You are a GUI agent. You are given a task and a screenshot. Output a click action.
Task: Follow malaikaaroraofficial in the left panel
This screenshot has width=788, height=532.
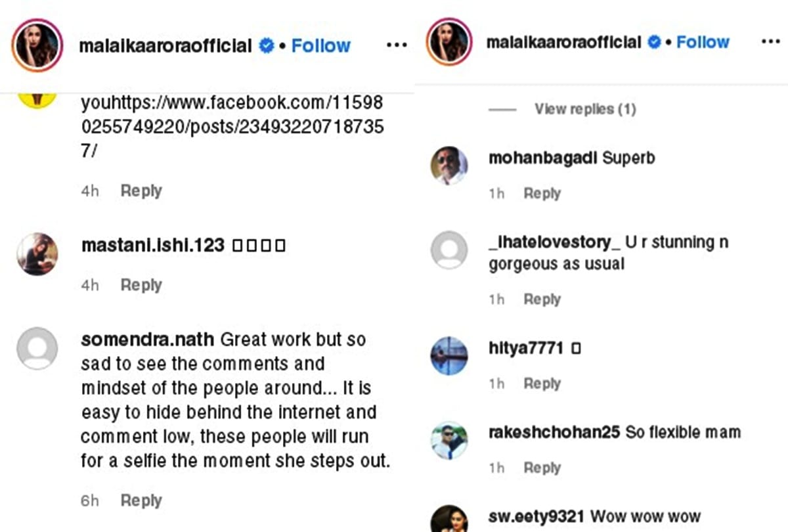(320, 46)
